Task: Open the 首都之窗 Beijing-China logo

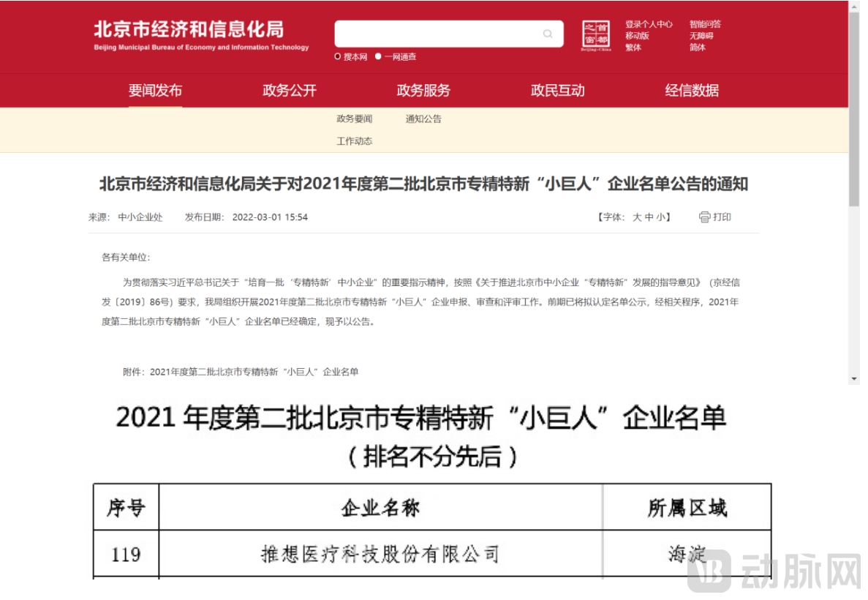Action: [x=596, y=36]
